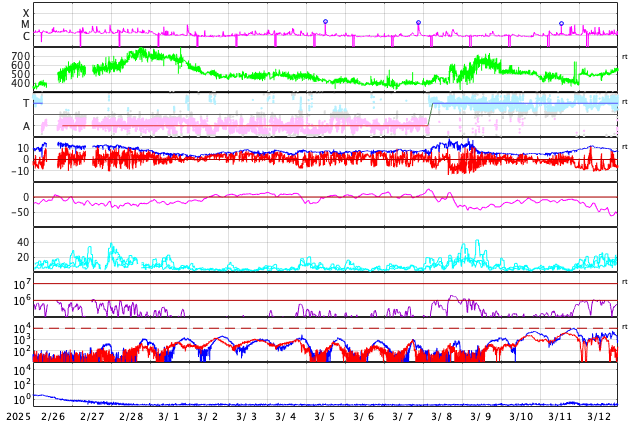Click the '10³' label in red/blue flux panel
Viewport: 634px width, 424px height.
(x=22, y=340)
